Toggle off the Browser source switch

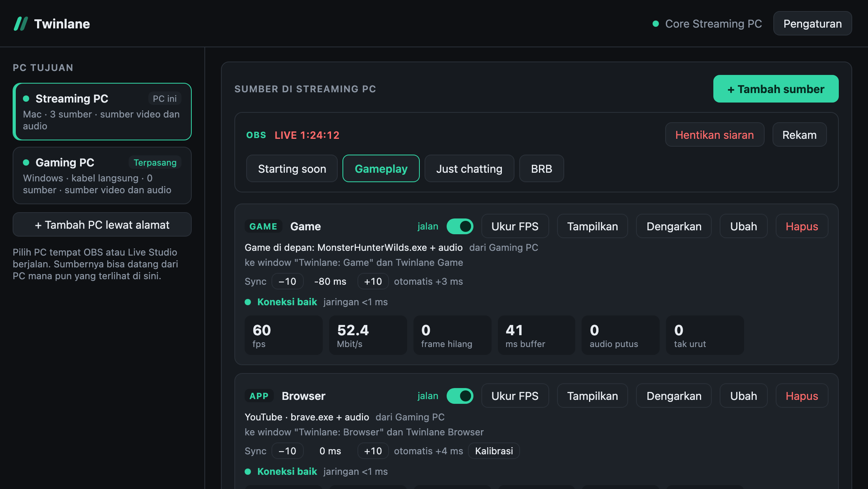click(x=460, y=396)
